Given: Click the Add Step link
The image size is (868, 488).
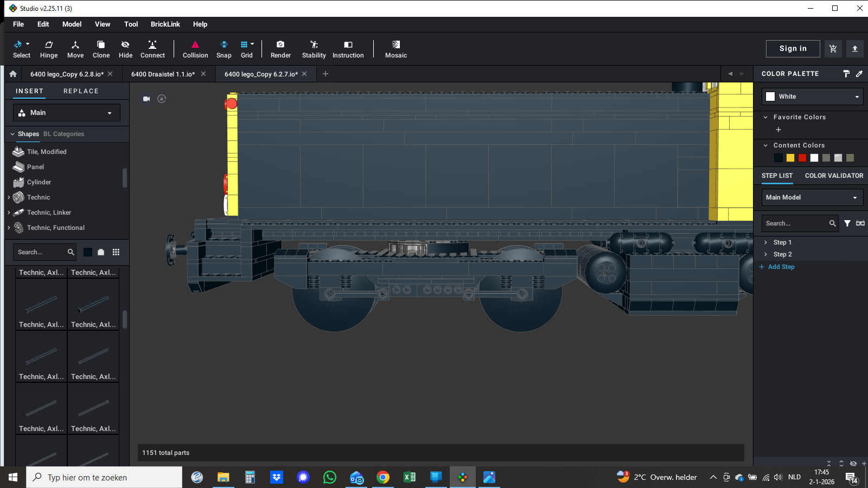Looking at the screenshot, I should (x=781, y=267).
